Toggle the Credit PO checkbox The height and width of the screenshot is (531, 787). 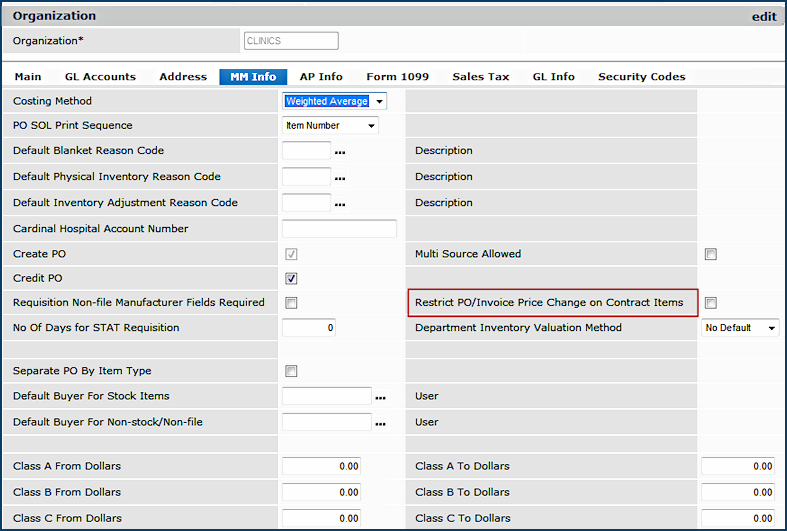click(x=291, y=279)
